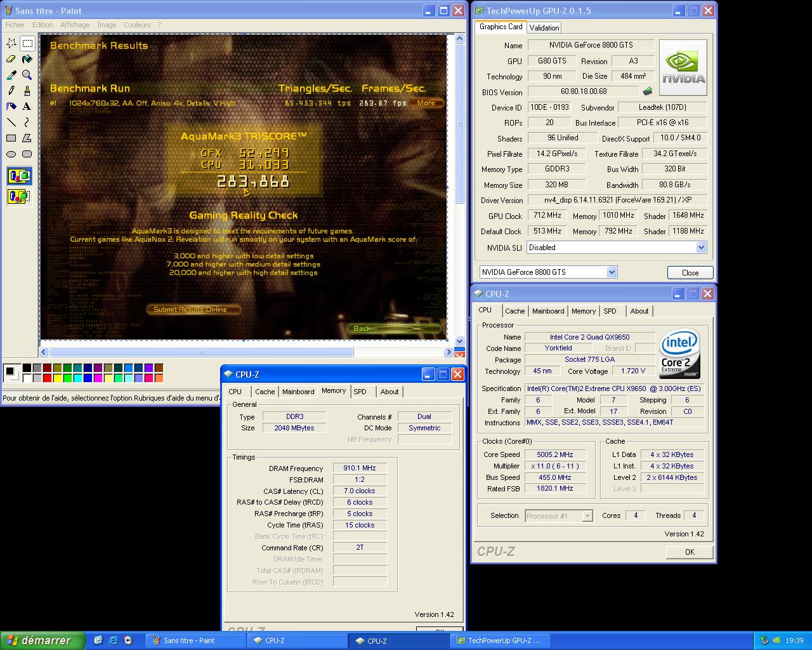Click the Intel Core 2 Extreme logo

[x=679, y=353]
